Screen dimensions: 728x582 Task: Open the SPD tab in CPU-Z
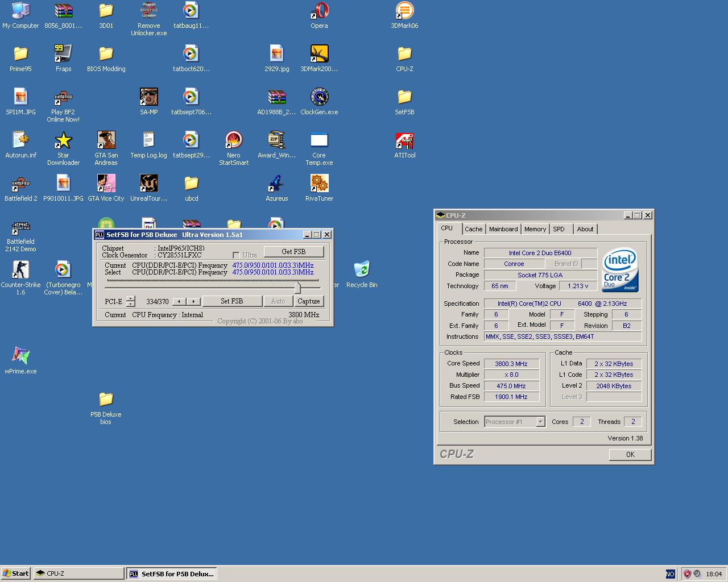(559, 229)
